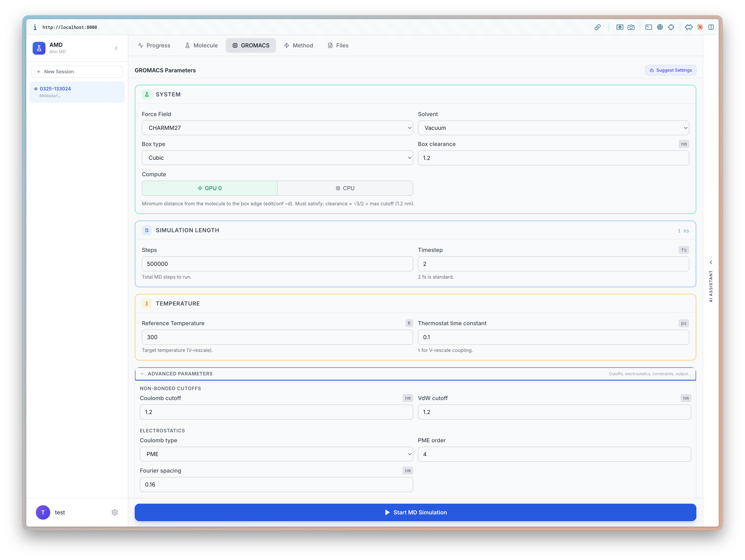This screenshot has height=560, width=745.
Task: Click the 'fs' unit badge on Timestep
Action: (x=684, y=250)
